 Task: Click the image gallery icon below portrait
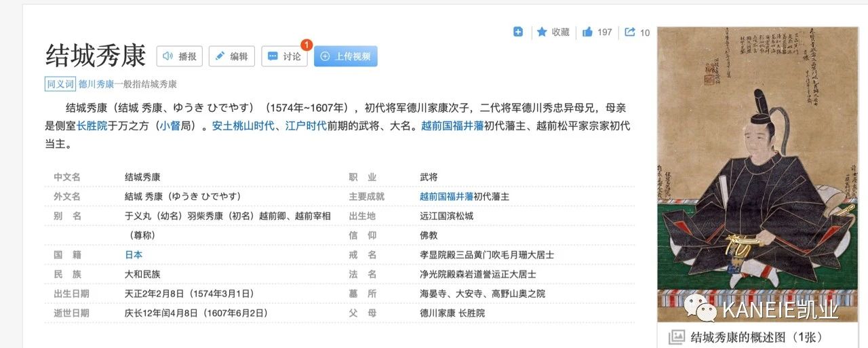coord(676,337)
